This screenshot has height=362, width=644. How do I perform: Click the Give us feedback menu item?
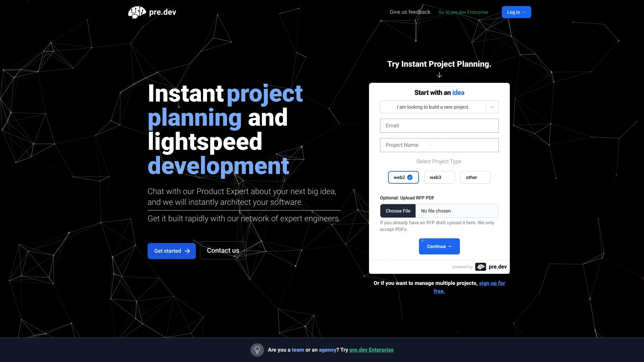tap(410, 12)
